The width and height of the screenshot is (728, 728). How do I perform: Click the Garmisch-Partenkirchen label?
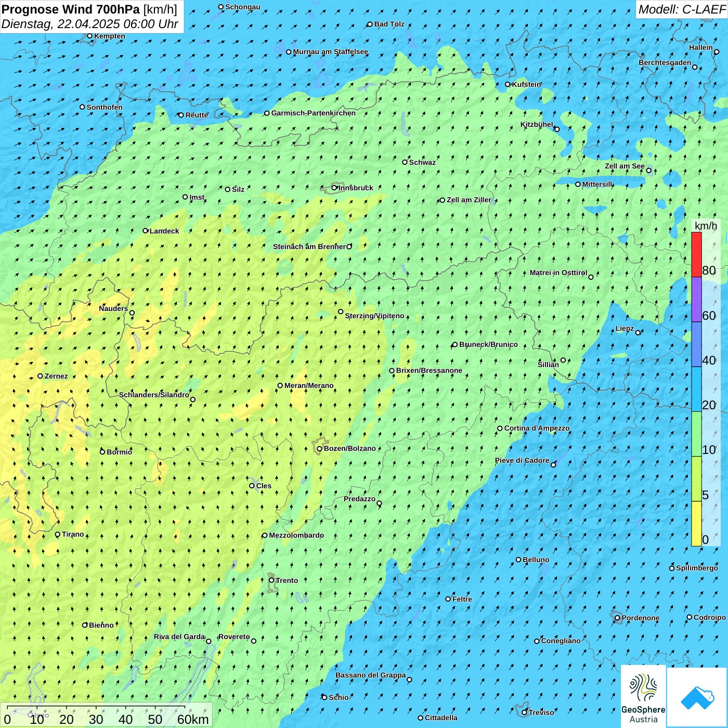coord(313,113)
